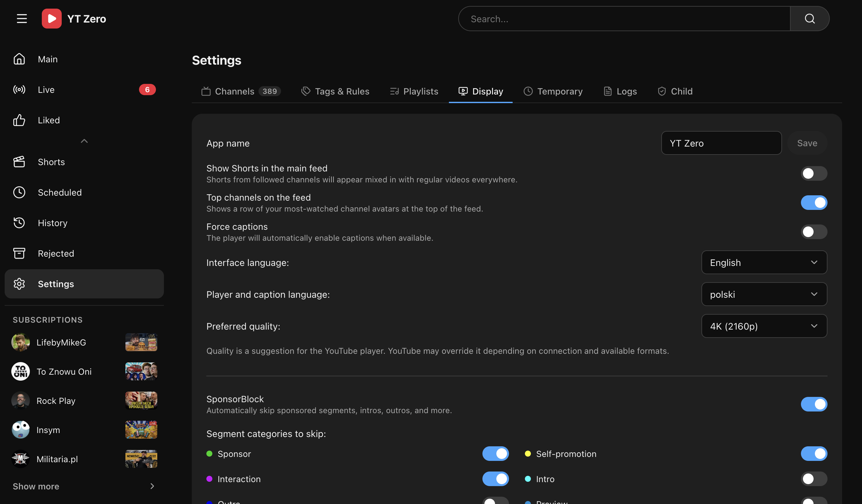Click Militaria.pl channel avatar
Image resolution: width=862 pixels, height=504 pixels.
pos(21,459)
